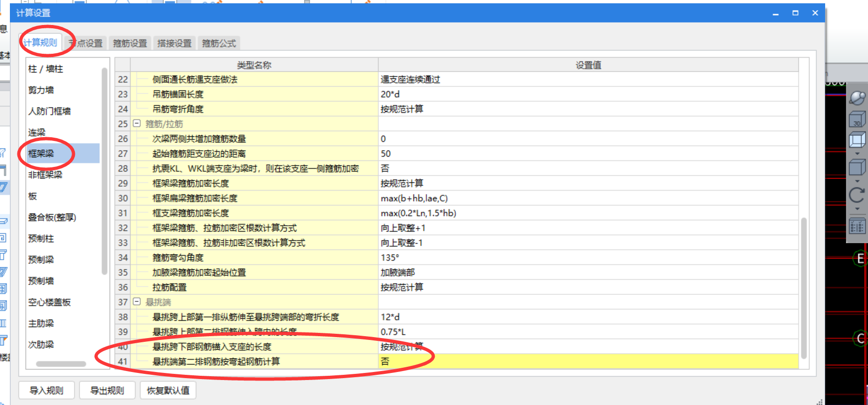Click the 恢复默认值 button
The image size is (868, 405).
[x=168, y=390]
